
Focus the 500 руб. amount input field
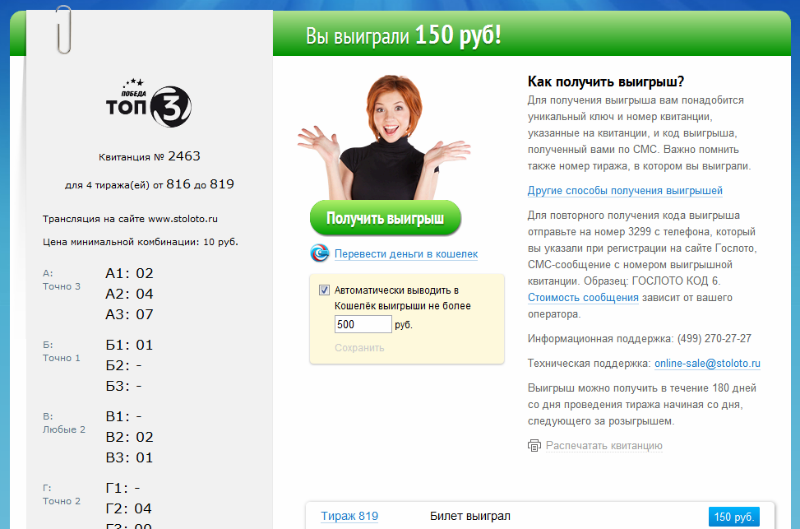363,324
